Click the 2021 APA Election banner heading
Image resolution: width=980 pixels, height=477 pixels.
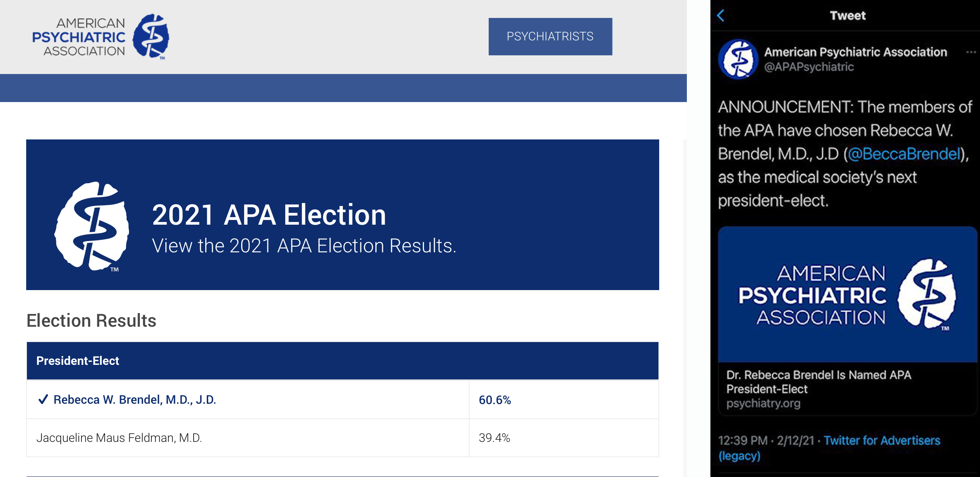(x=269, y=215)
